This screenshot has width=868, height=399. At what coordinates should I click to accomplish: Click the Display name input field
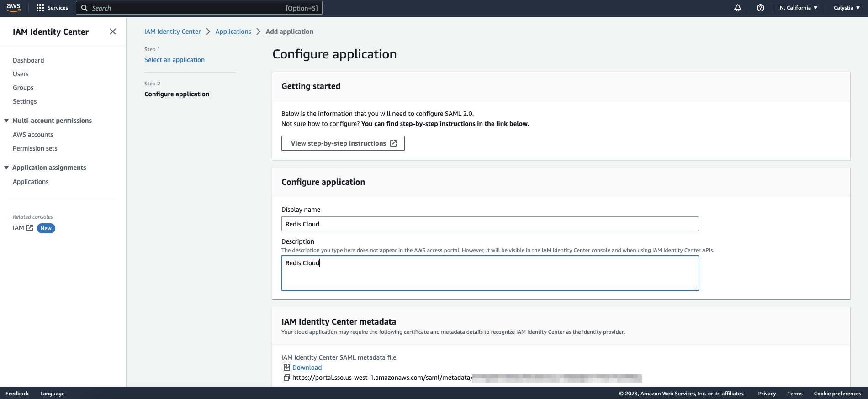pos(490,224)
